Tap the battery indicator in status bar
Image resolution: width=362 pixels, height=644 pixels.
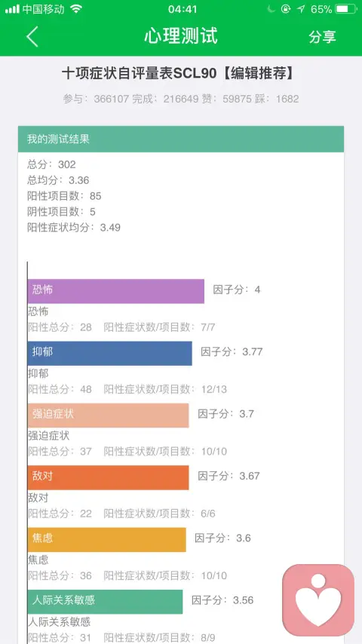tap(346, 9)
